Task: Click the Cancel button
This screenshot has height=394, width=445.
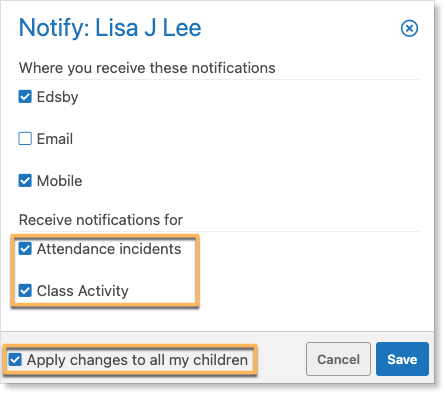Action: click(x=338, y=359)
